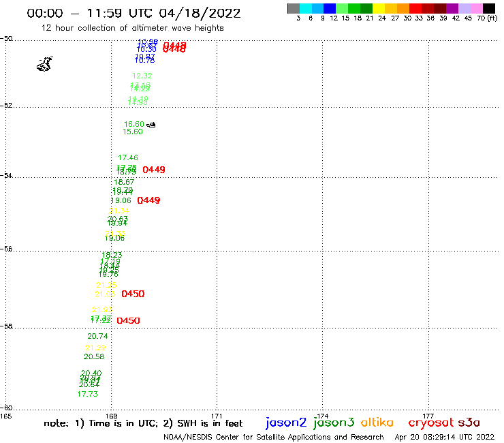Pick the cyan swatch in the color scale

[305, 8]
